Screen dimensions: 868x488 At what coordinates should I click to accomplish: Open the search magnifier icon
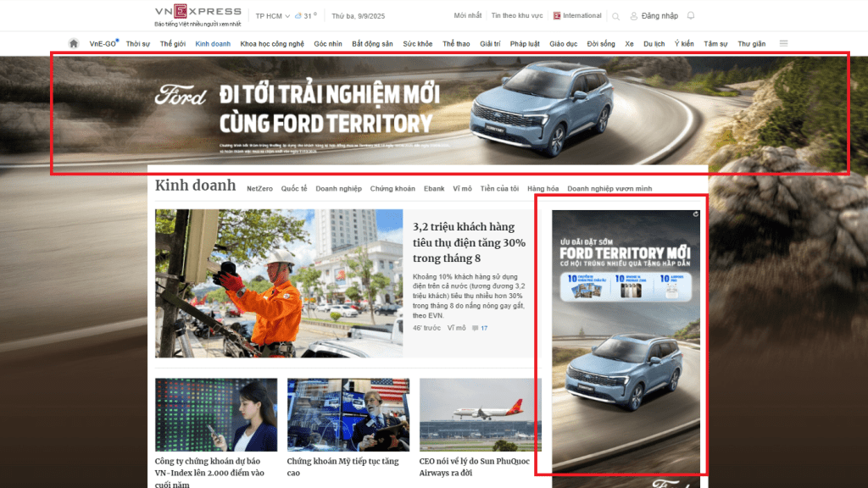click(x=615, y=16)
